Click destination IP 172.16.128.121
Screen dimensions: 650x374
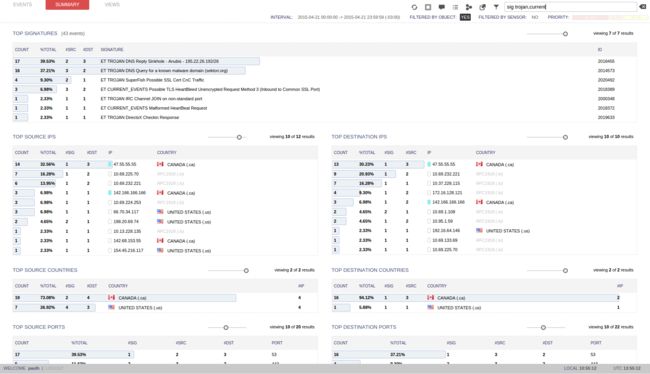pos(447,193)
